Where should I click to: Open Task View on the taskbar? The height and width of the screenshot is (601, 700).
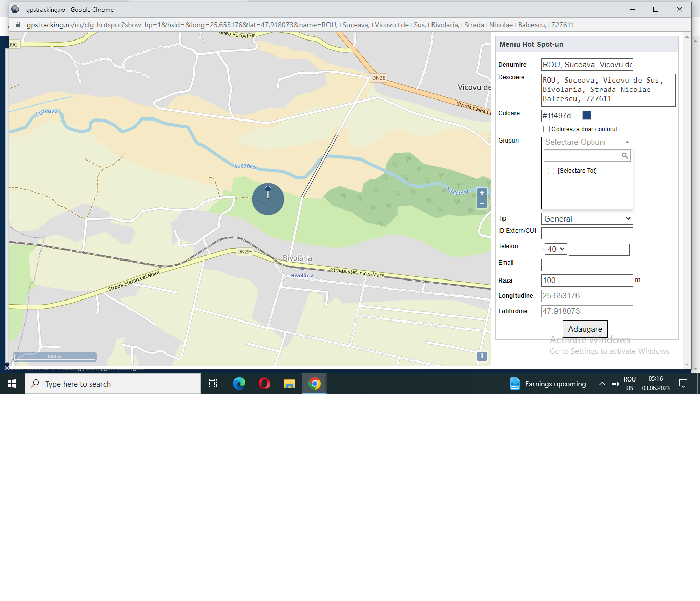pos(213,384)
